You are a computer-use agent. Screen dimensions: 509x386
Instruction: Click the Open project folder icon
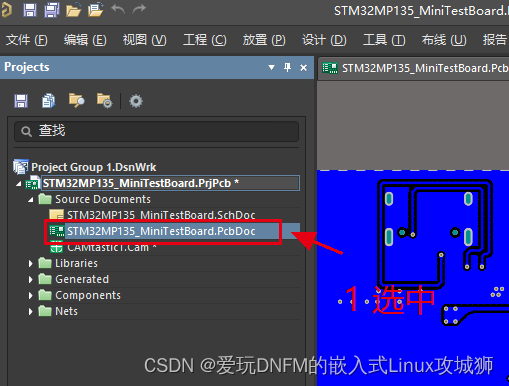coord(95,10)
